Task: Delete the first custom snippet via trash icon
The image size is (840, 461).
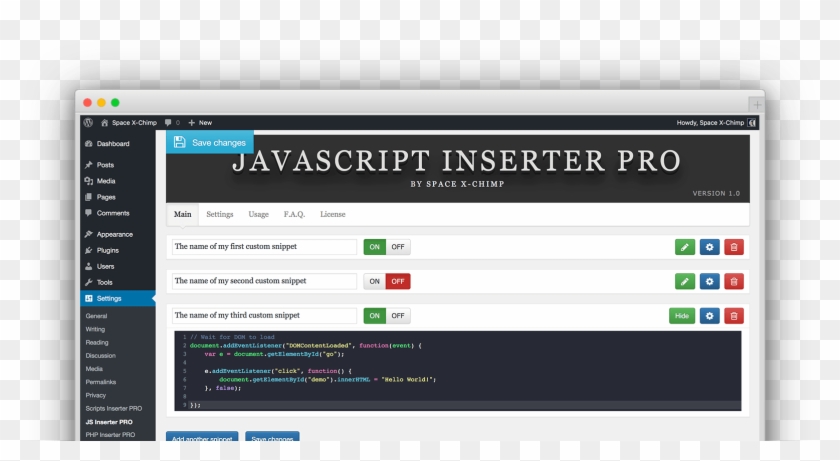Action: coord(734,247)
